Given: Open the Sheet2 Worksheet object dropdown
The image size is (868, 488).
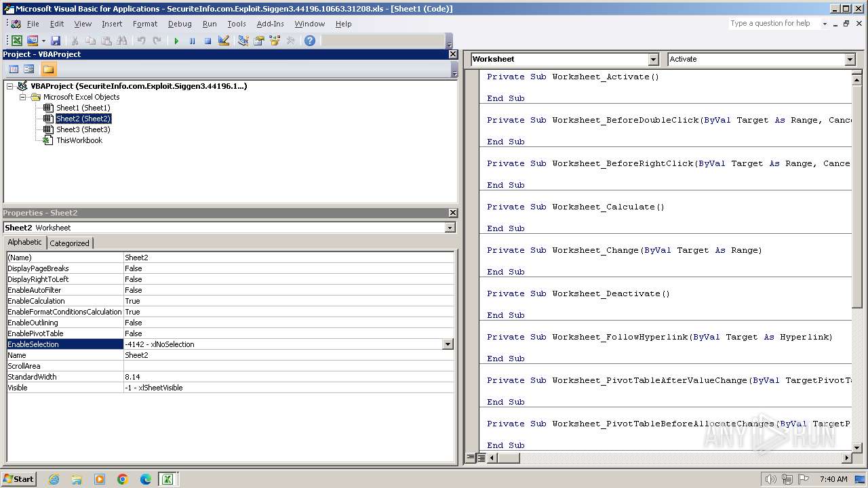Looking at the screenshot, I should tap(450, 228).
